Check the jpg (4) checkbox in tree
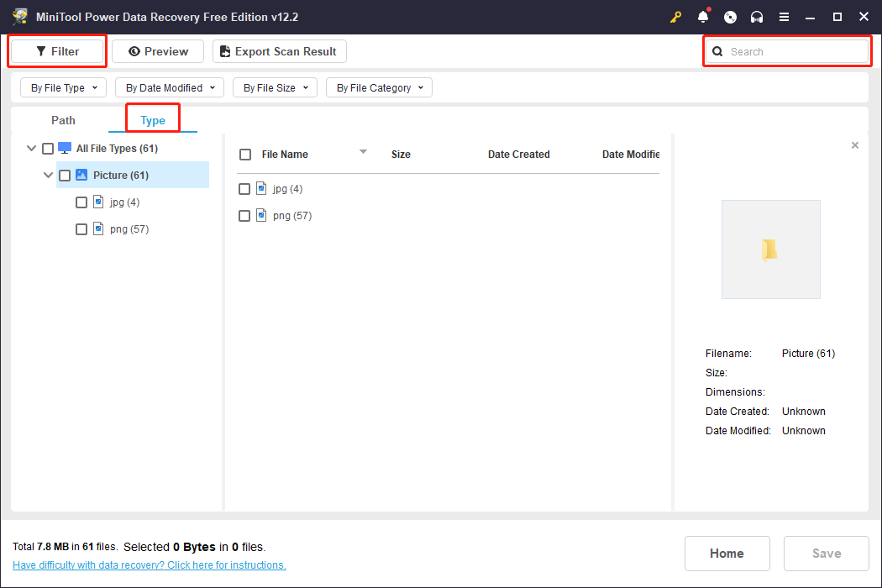This screenshot has height=588, width=882. [81, 202]
